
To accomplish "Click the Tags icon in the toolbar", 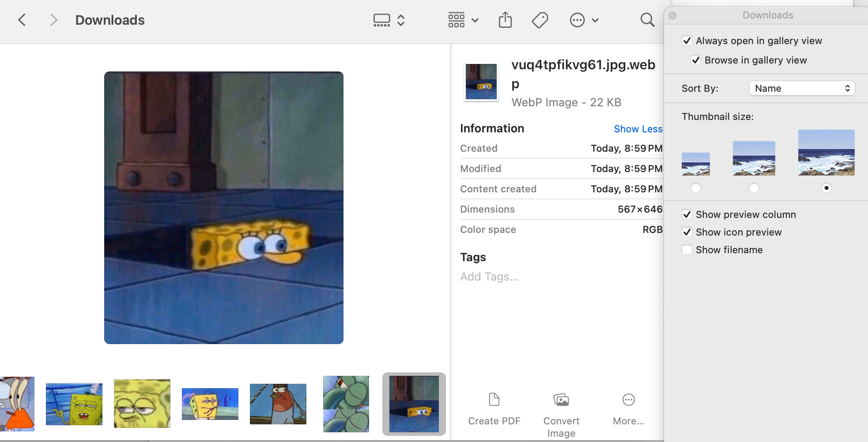I will (540, 20).
